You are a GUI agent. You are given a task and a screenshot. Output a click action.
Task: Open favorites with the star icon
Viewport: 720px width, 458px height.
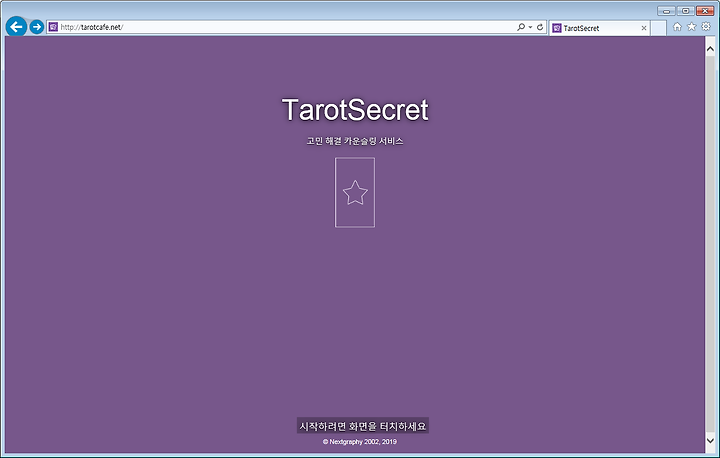(692, 27)
